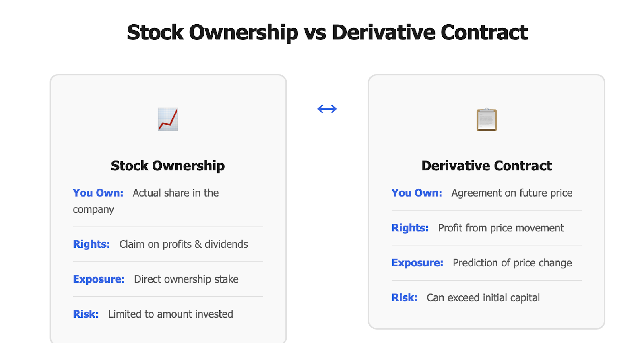Click the red stock chart icon
The image size is (644, 343).
tap(168, 119)
